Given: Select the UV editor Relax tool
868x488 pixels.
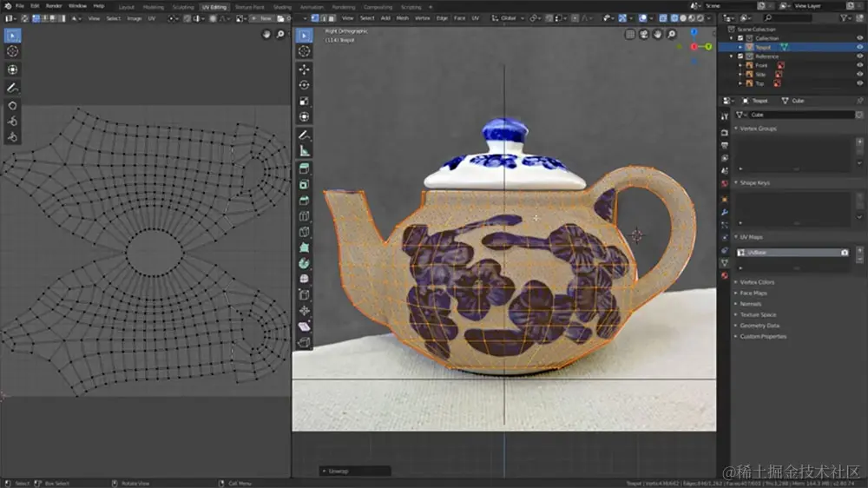Looking at the screenshot, I should [13, 122].
